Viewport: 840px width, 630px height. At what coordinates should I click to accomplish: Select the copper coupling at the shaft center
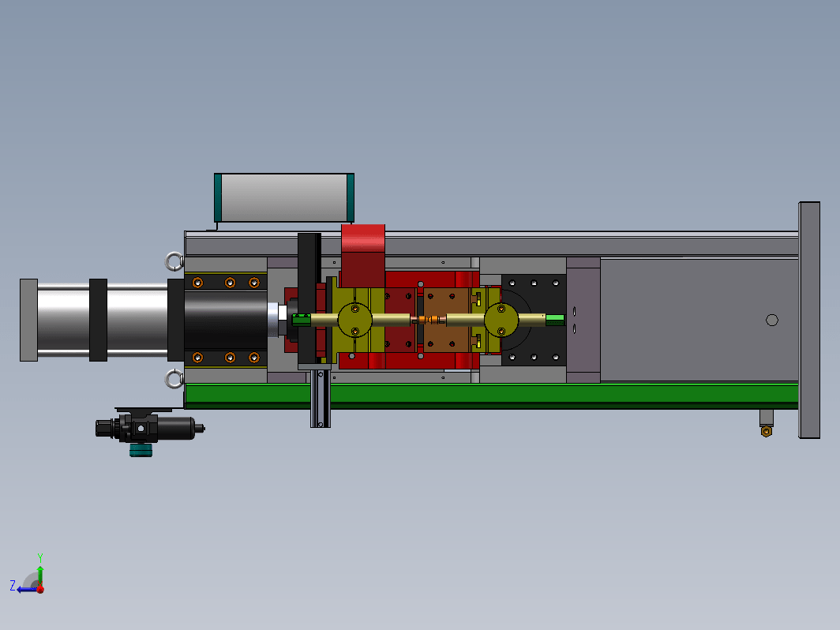[x=429, y=320]
